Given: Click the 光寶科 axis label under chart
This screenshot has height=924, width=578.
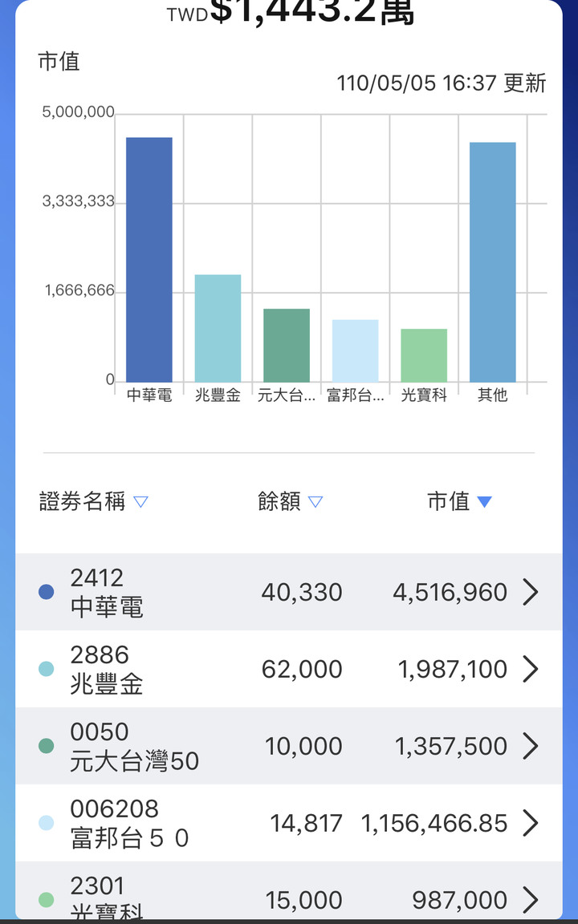Looking at the screenshot, I should (424, 395).
